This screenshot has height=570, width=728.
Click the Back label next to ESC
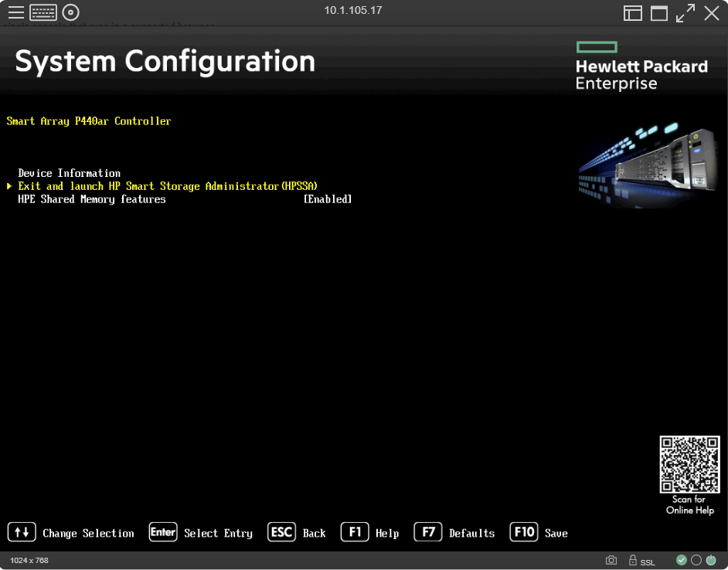point(315,534)
